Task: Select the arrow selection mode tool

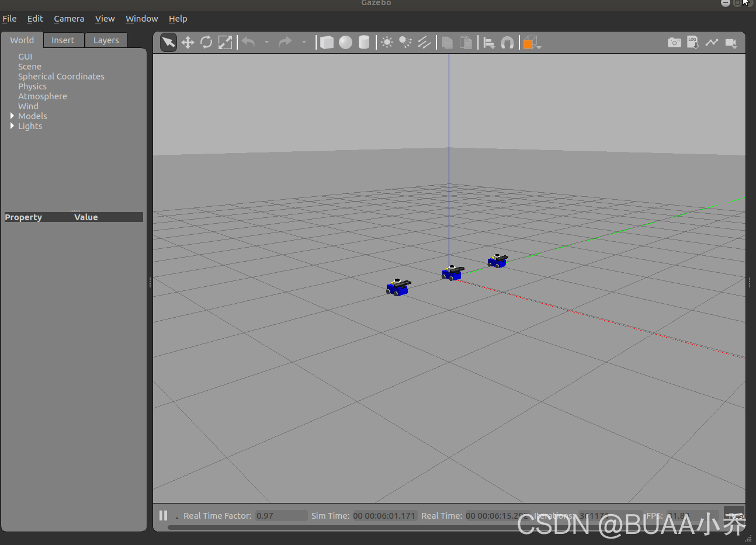Action: (x=168, y=42)
